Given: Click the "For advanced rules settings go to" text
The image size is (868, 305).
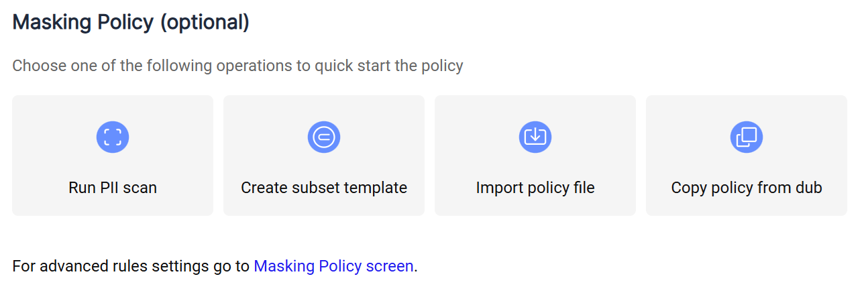Looking at the screenshot, I should pyautogui.click(x=131, y=266).
